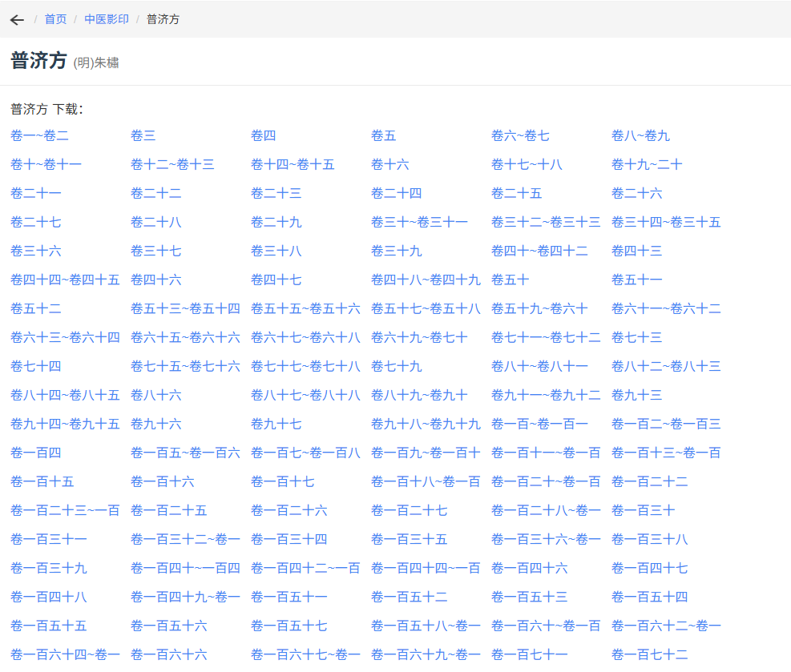Select 卷四十三 download link
Viewport: 791px width, 672px height.
click(x=636, y=251)
